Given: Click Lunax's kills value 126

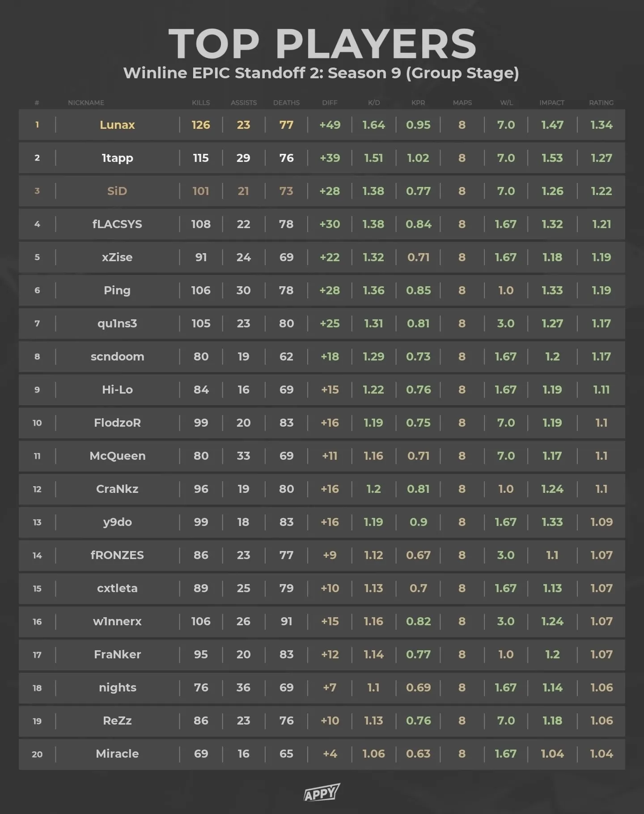Looking at the screenshot, I should [x=201, y=125].
